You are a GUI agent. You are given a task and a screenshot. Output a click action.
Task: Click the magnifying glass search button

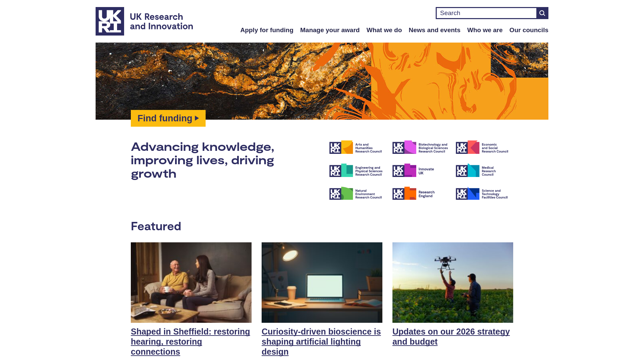click(542, 13)
